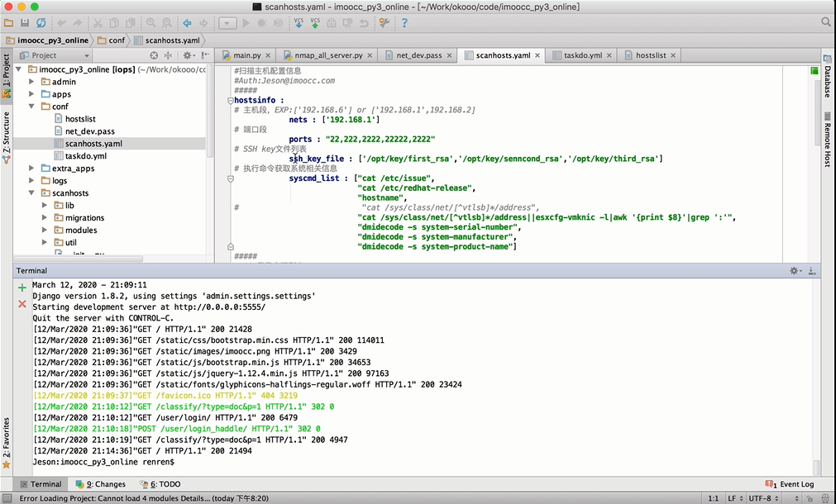836x504 pixels.
Task: Expand the migrations folder
Action: [x=45, y=217]
